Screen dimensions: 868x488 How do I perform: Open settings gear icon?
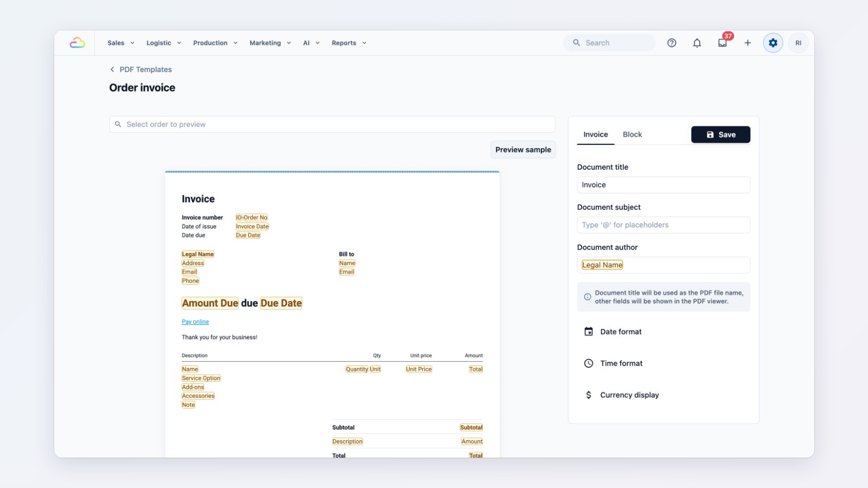coord(773,43)
